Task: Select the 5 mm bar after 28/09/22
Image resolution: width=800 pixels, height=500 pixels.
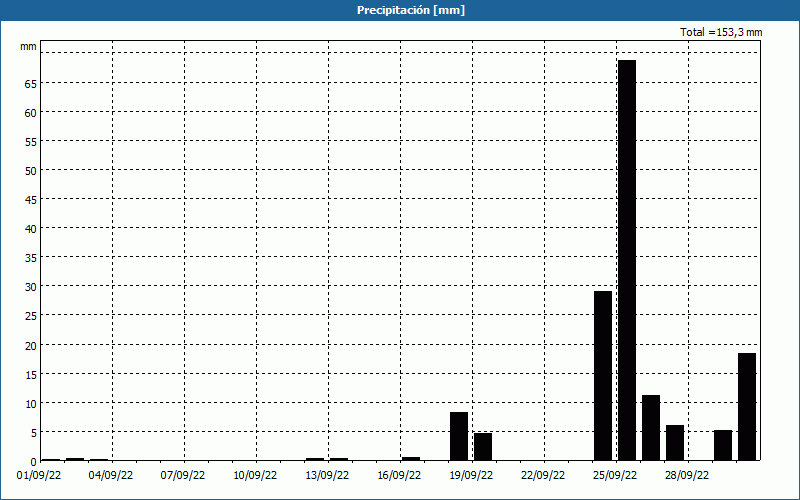Action: pos(723,445)
